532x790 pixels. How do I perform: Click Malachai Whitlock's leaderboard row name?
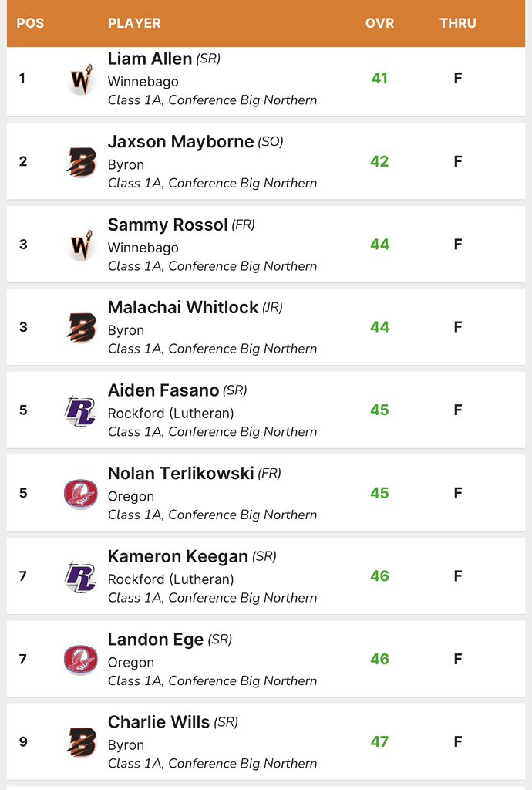point(183,307)
